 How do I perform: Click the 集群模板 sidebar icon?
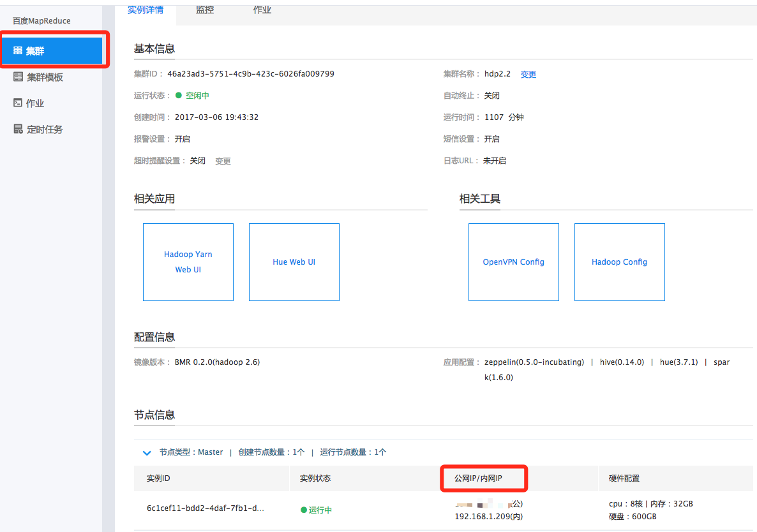[x=18, y=77]
